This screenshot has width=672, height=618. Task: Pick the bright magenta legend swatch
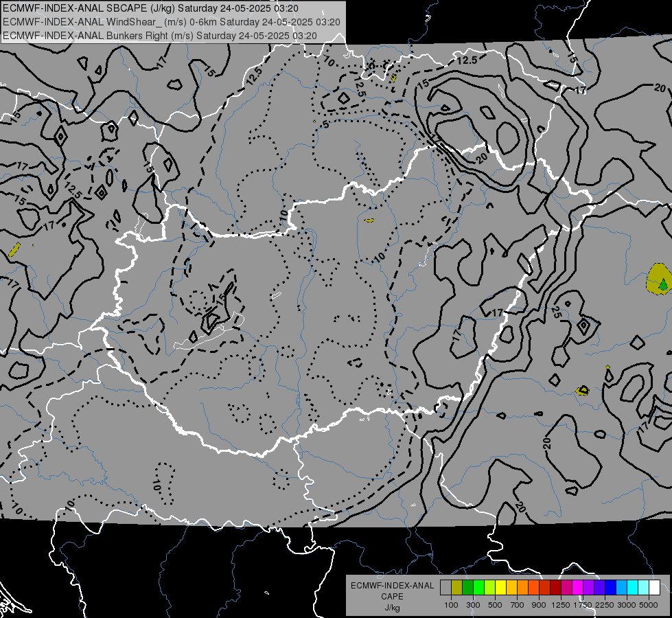(x=578, y=588)
